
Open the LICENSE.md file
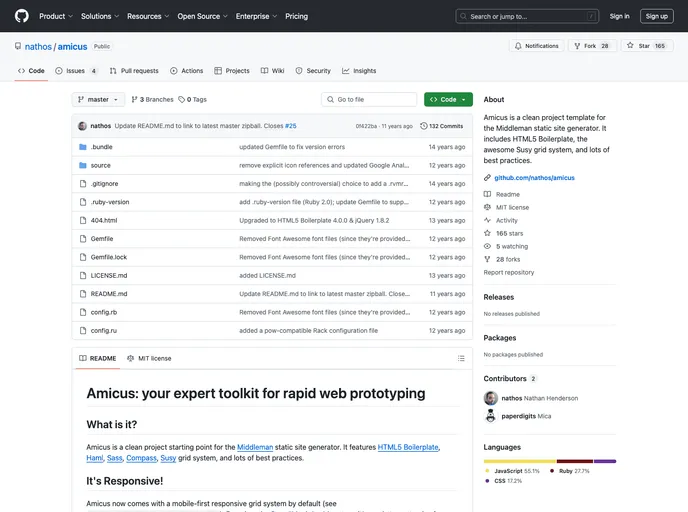(x=109, y=276)
